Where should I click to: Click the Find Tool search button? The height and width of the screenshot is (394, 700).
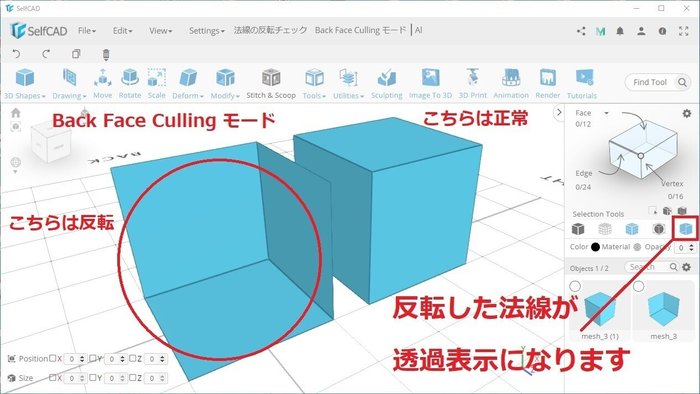683,82
